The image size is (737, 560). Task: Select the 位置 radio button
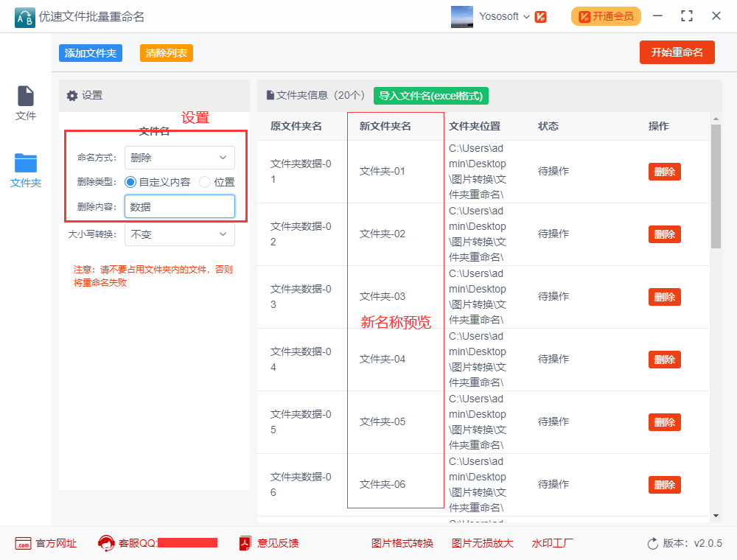point(205,182)
